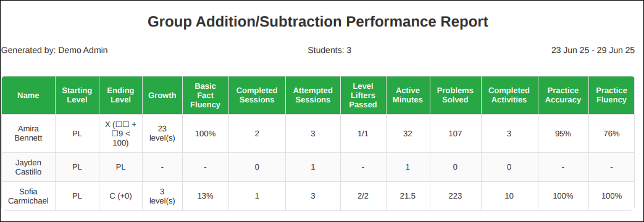Viewport: 644px width, 222px height.
Task: Select the Growth column header
Action: [162, 95]
